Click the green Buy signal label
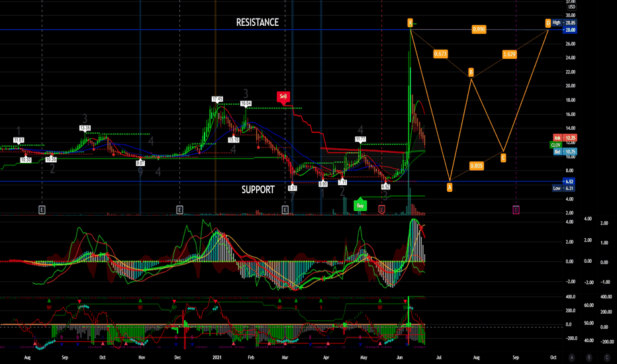The height and width of the screenshot is (364, 617). point(360,205)
